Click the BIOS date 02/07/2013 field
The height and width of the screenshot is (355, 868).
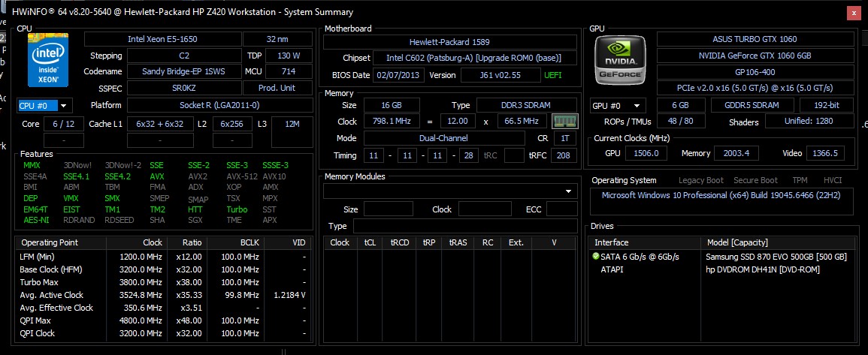(398, 75)
